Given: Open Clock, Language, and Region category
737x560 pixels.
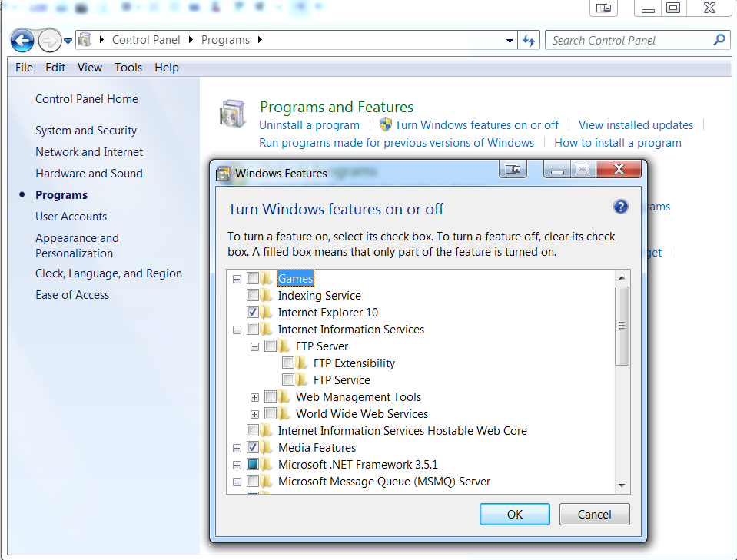Looking at the screenshot, I should coord(108,273).
